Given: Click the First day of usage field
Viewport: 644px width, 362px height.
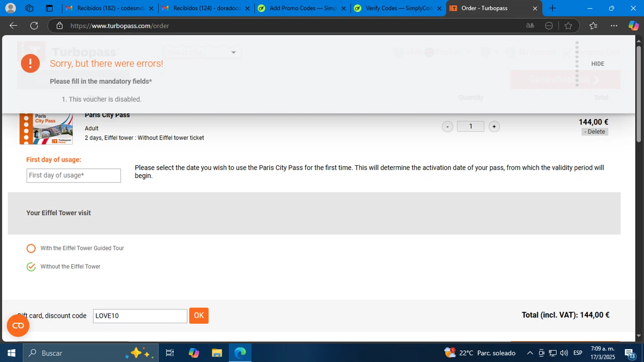Looking at the screenshot, I should 73,175.
